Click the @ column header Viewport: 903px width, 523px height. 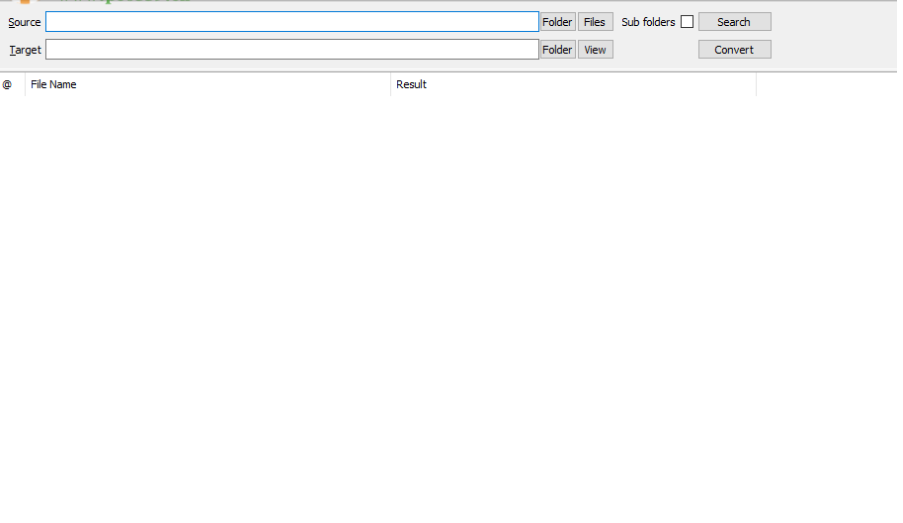point(12,84)
